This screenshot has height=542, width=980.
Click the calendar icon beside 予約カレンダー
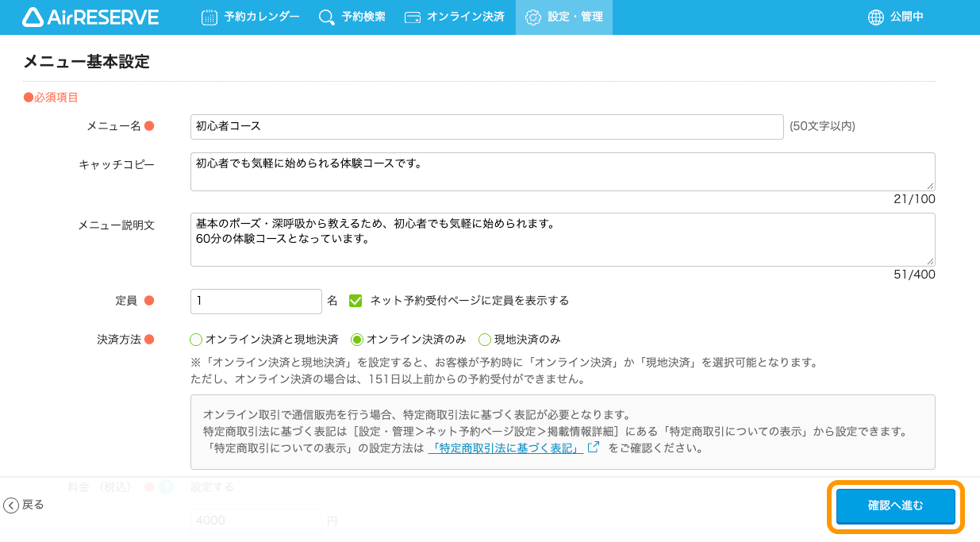(x=209, y=17)
